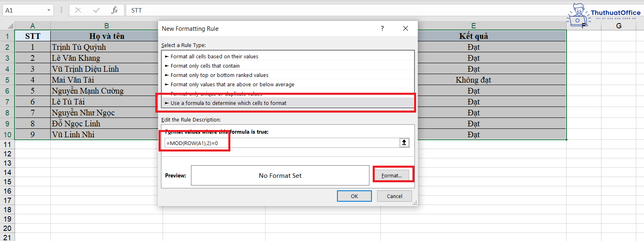The image size is (644, 241).
Task: Click the cell Lê Tú Tài
Action: point(104,102)
